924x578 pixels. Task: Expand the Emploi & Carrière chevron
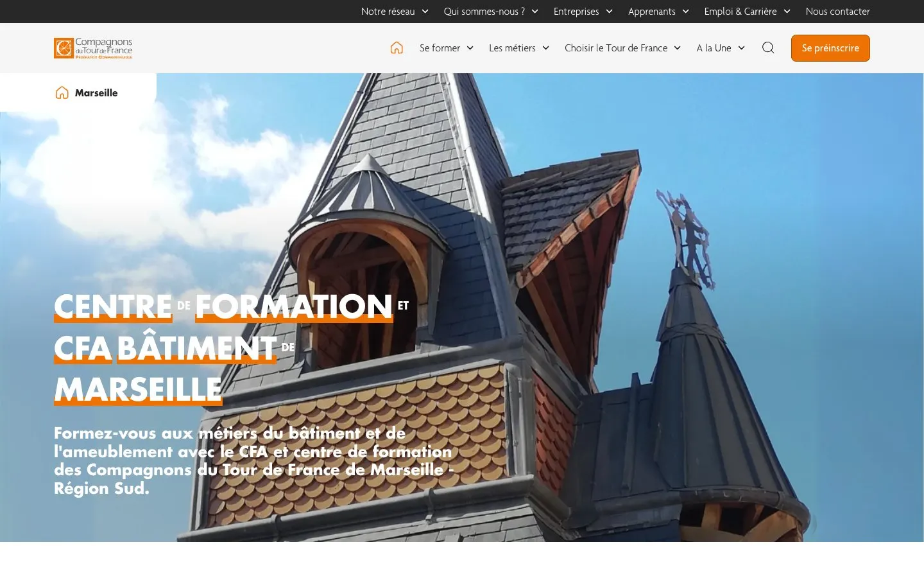pyautogui.click(x=787, y=12)
